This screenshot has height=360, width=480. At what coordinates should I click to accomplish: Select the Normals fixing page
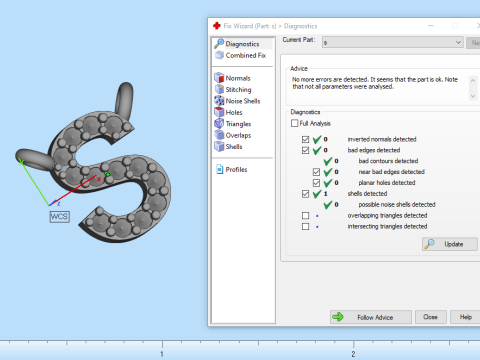click(232, 78)
